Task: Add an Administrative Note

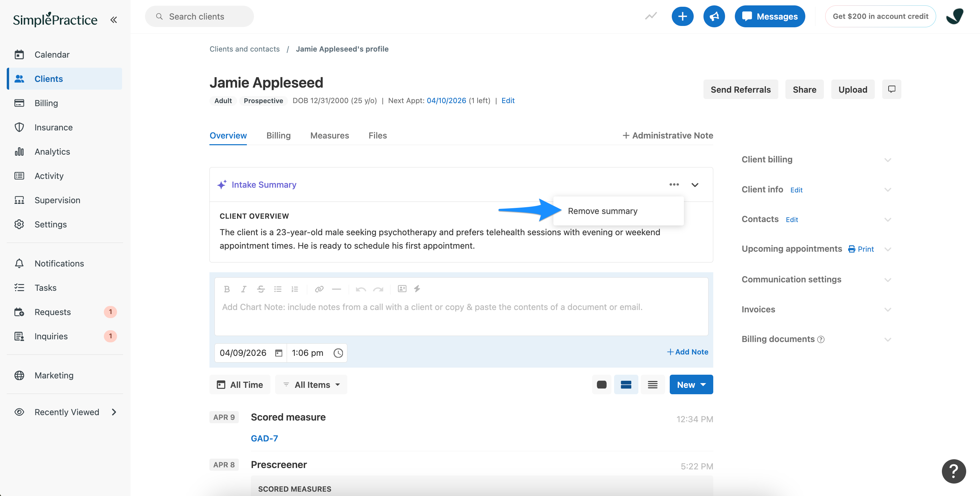Action: [668, 136]
